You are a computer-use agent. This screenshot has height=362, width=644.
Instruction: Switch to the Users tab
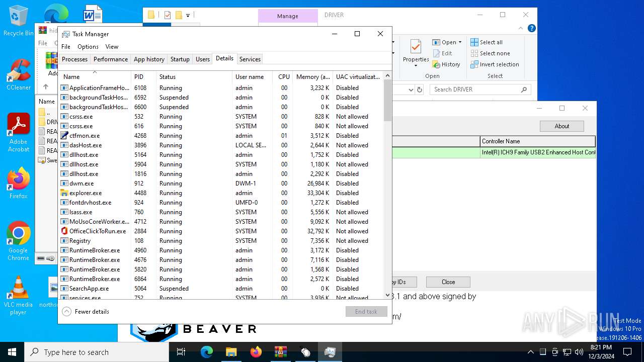coord(203,59)
